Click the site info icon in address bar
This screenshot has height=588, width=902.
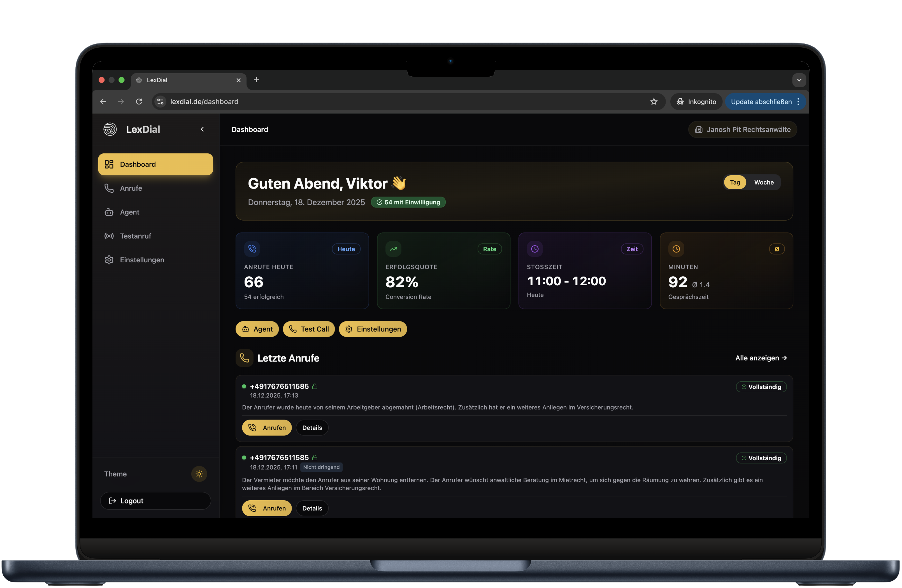pos(160,102)
